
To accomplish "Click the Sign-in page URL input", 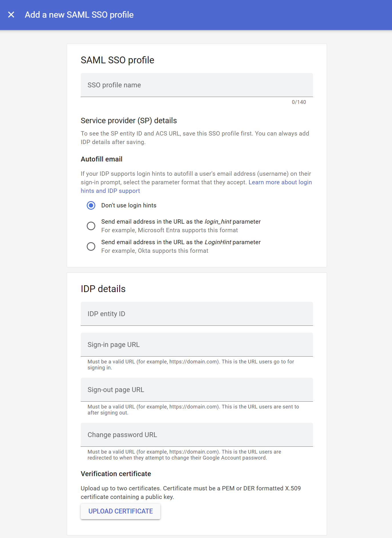I will 197,345.
